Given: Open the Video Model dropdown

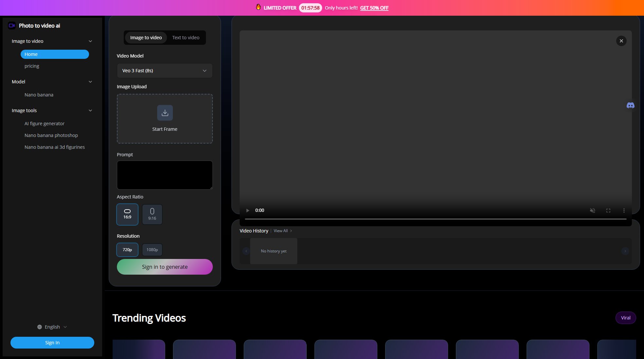Looking at the screenshot, I should [165, 71].
